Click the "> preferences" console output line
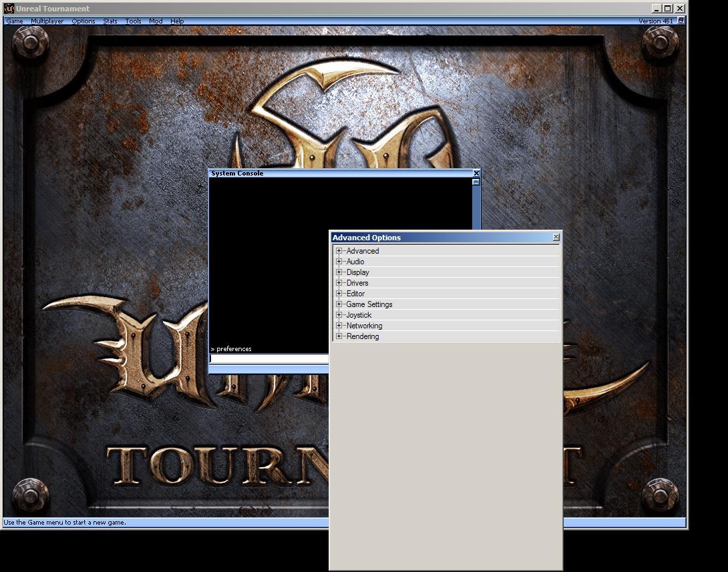This screenshot has height=572, width=728. [231, 349]
